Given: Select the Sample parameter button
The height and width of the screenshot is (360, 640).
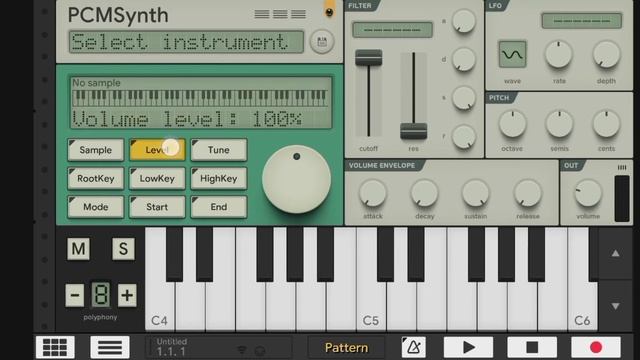Looking at the screenshot, I should [x=96, y=150].
